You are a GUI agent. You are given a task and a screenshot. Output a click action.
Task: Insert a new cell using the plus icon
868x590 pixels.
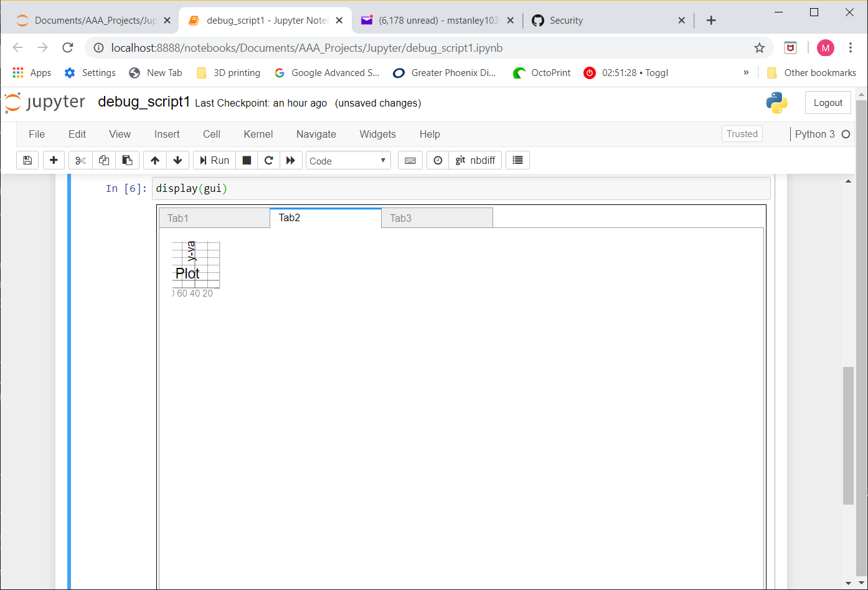[54, 160]
